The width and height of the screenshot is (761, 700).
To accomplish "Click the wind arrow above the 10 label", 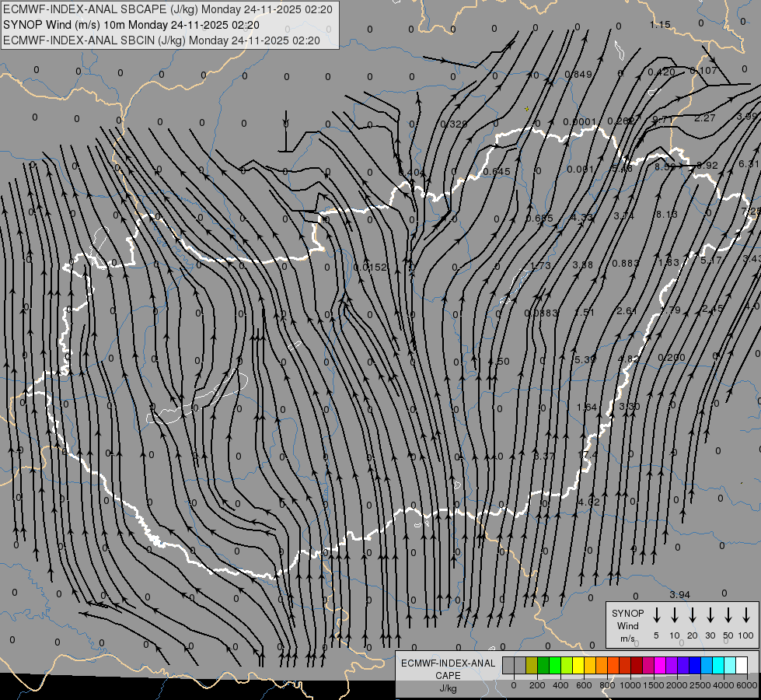I will (x=675, y=615).
